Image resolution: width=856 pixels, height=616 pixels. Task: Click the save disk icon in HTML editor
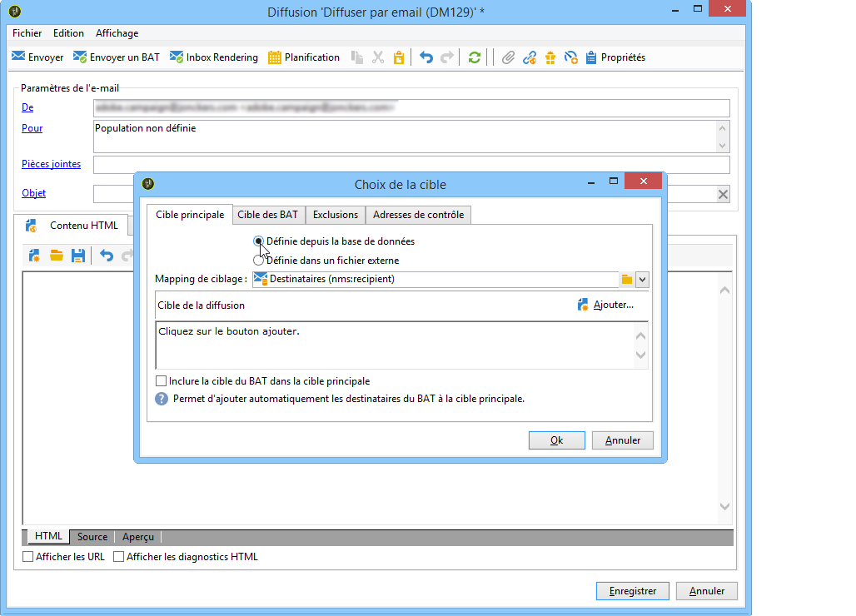tap(78, 256)
